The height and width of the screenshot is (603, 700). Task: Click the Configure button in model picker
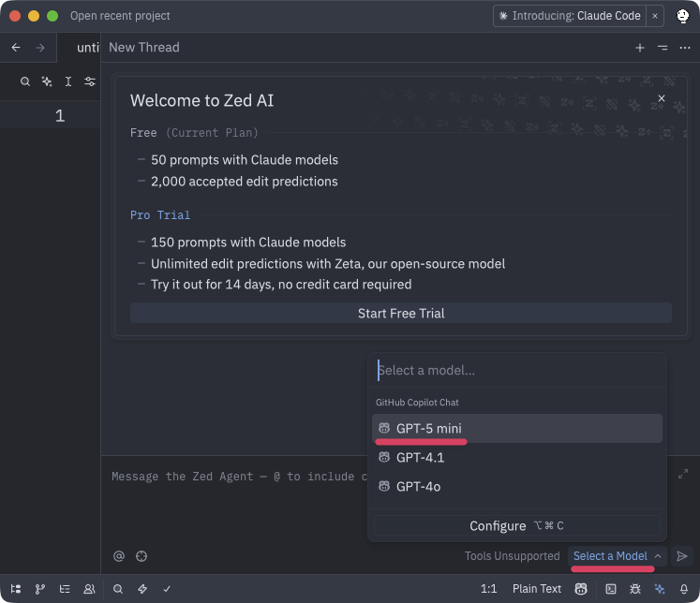517,526
